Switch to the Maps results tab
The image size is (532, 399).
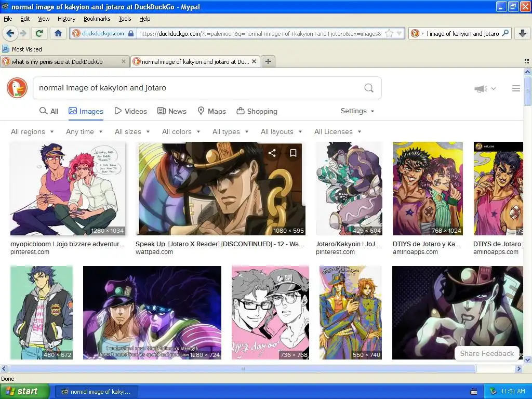[212, 111]
